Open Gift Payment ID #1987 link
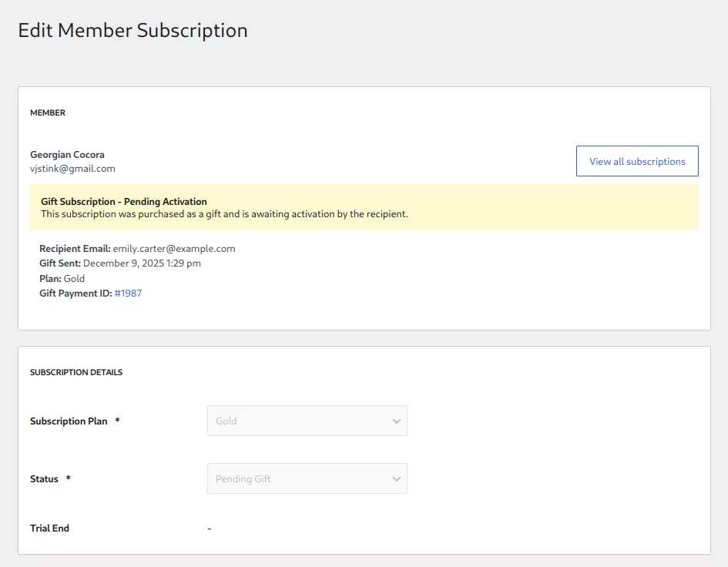The image size is (728, 567). point(128,294)
